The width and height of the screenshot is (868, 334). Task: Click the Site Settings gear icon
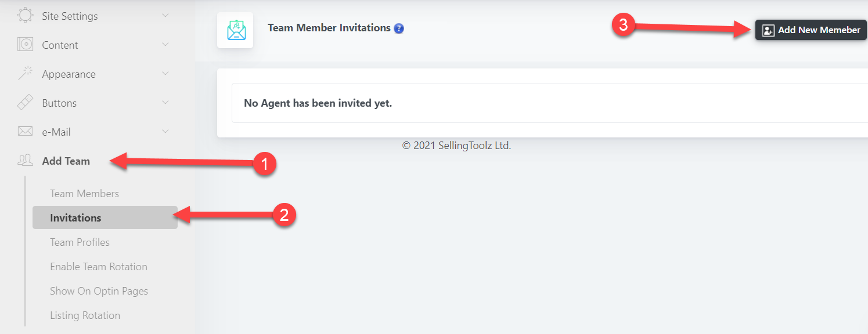(25, 16)
